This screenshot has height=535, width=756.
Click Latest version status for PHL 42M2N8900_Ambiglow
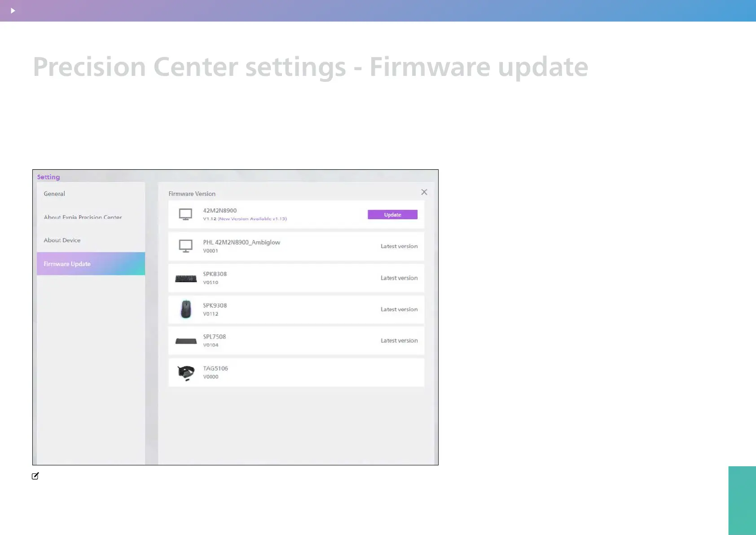(399, 246)
